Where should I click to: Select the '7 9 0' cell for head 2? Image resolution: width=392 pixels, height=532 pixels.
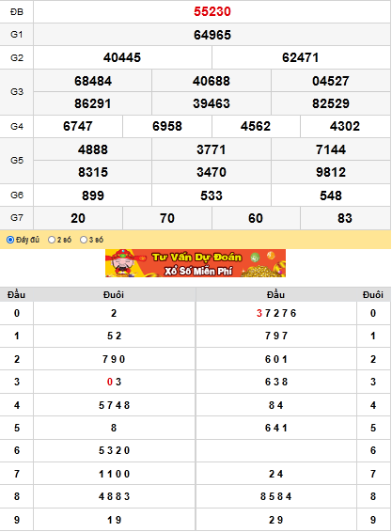(114, 359)
